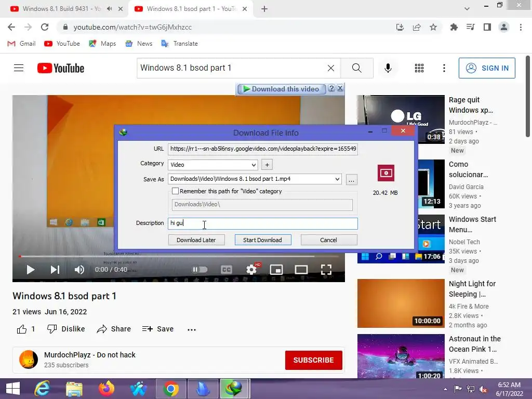Click the Start Download button
Viewport: 532px width, 399px height.
click(262, 240)
